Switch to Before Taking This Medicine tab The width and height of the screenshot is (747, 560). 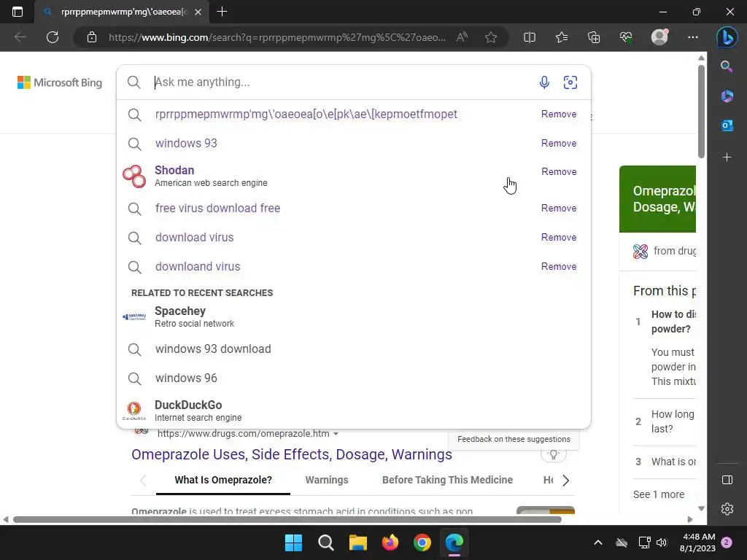click(x=447, y=480)
